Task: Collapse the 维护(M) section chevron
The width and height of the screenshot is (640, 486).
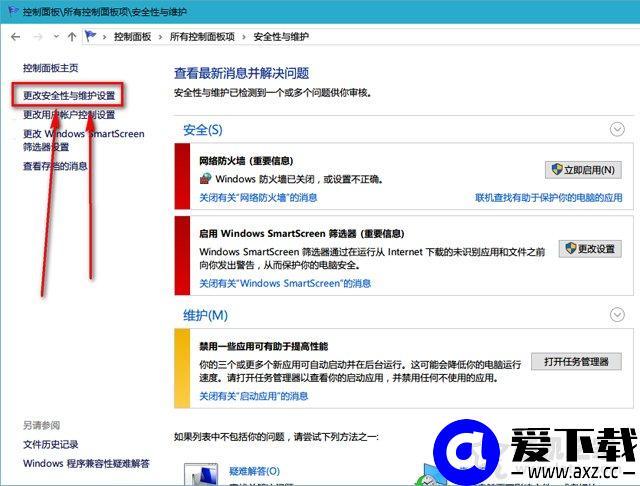Action: [x=617, y=315]
